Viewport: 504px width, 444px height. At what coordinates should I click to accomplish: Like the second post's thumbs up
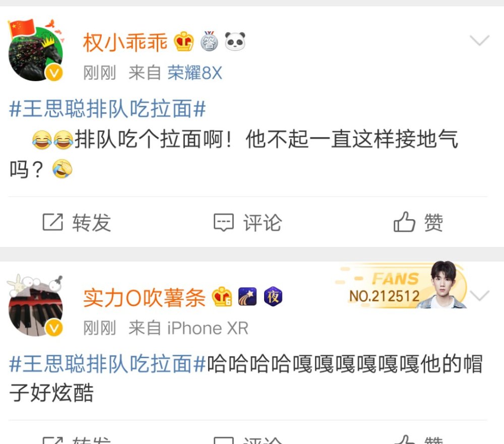pos(418,440)
